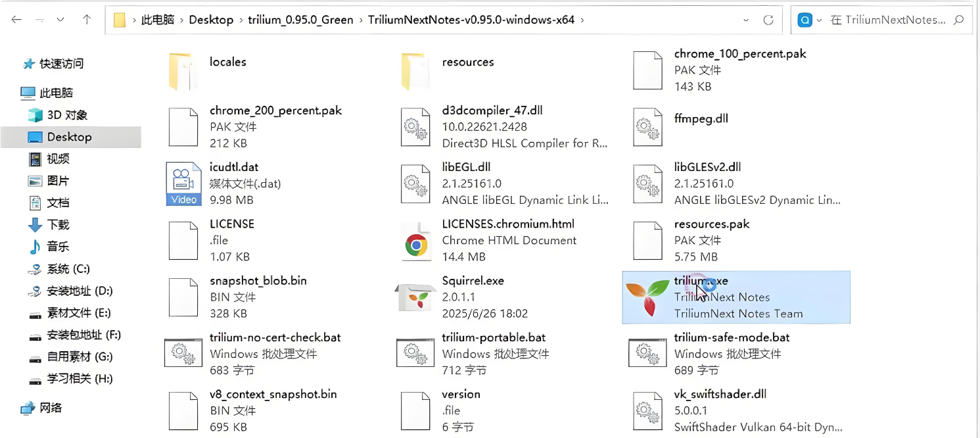The image size is (980, 438).
Task: Select resources.pak file icon
Action: (x=647, y=241)
